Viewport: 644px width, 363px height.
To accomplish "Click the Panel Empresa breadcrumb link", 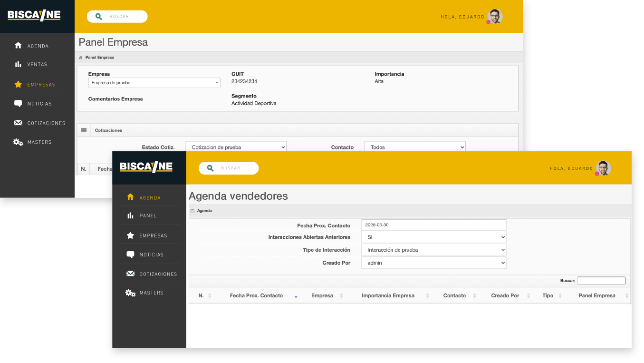I will [x=100, y=58].
